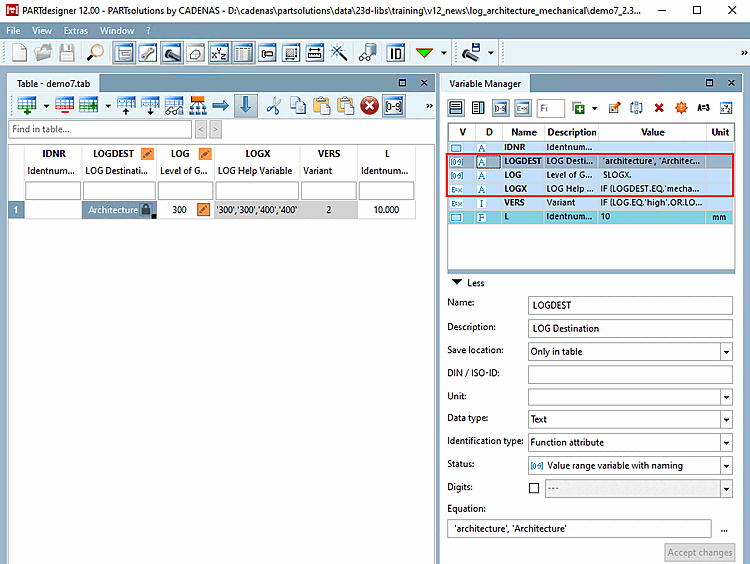Click the blue down arrow in table toolbar

click(244, 104)
